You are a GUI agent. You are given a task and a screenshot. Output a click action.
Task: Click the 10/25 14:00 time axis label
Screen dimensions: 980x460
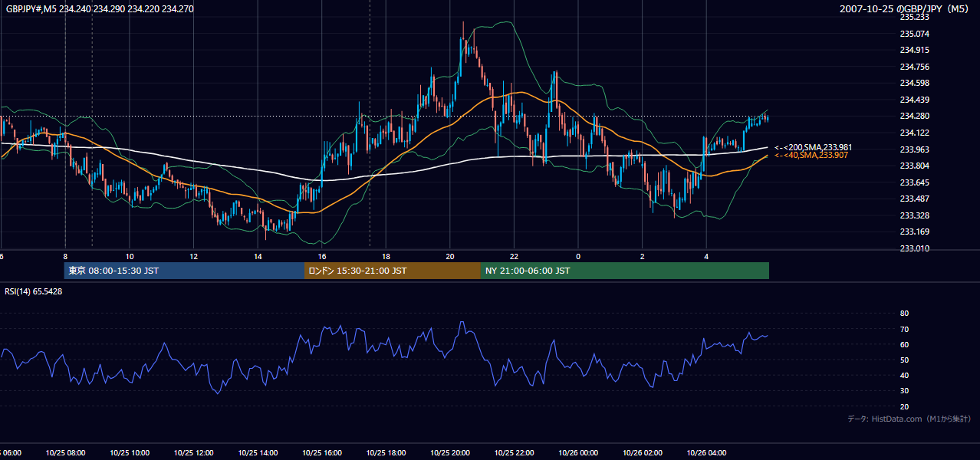(258, 453)
